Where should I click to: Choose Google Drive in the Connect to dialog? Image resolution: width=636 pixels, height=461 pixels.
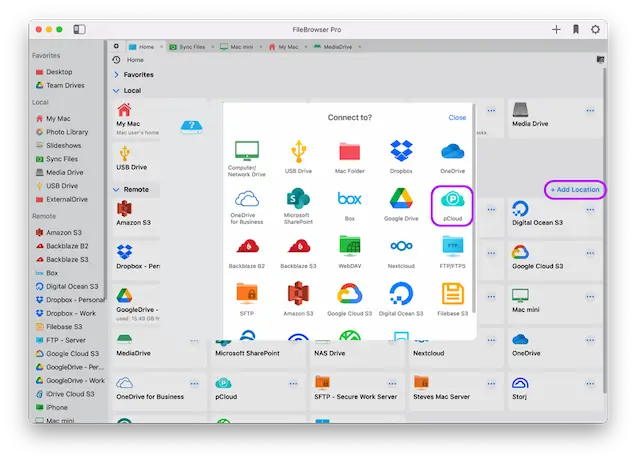(x=401, y=204)
